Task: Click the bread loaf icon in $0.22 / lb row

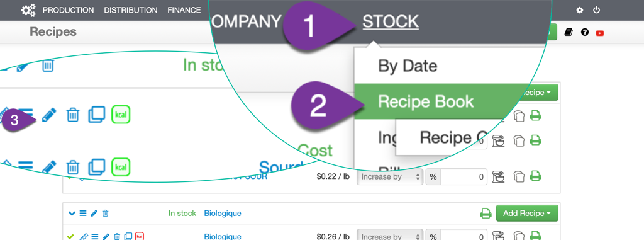Action: [x=519, y=176]
